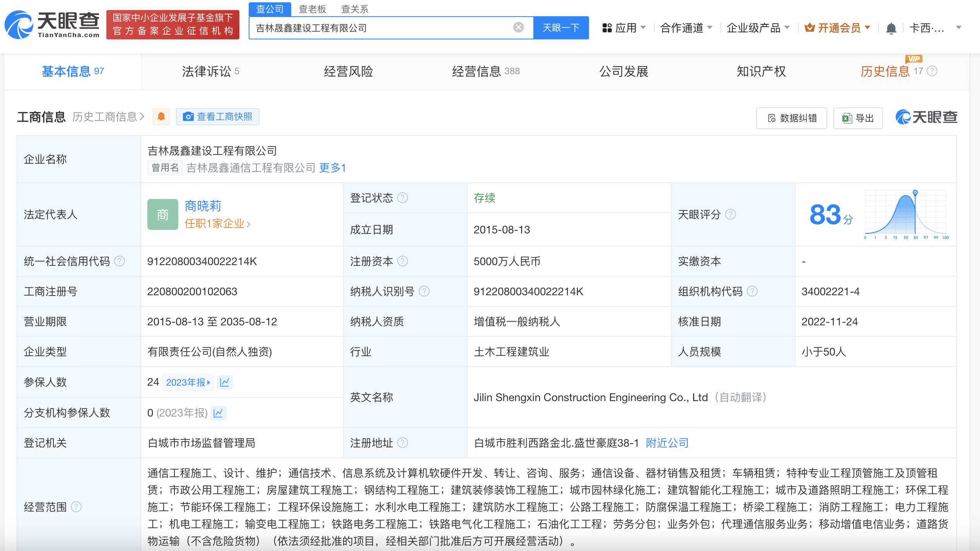Viewport: 980px width, 551px height.
Task: Click help icon next to 纳税人识别号
Action: (x=424, y=291)
